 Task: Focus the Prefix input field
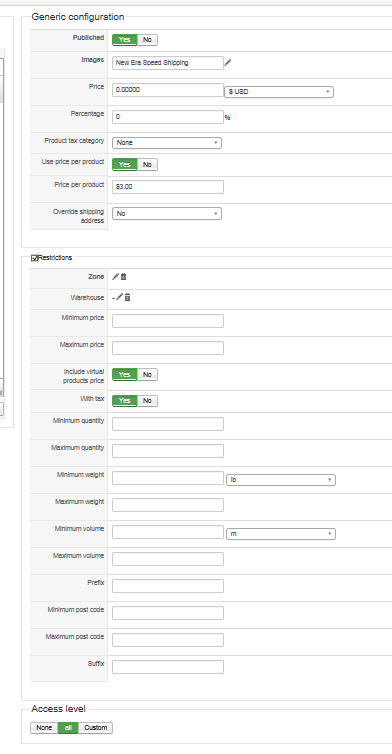pos(168,586)
